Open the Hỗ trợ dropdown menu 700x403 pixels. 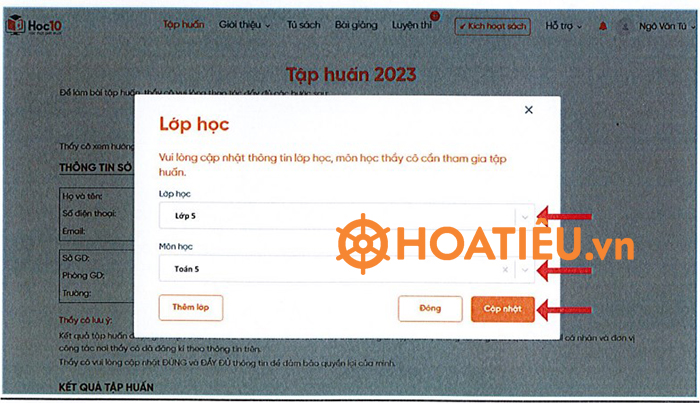567,25
